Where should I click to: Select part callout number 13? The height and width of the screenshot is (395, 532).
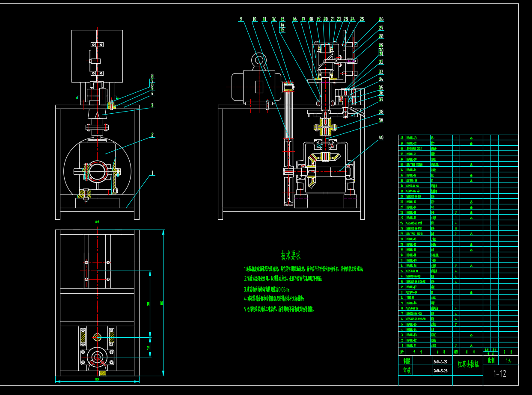282,19
